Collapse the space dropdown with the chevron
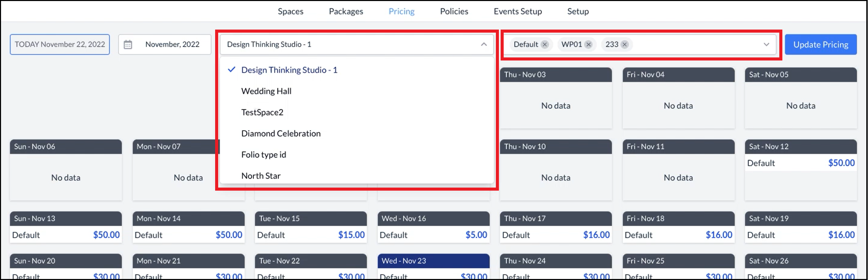 point(484,45)
